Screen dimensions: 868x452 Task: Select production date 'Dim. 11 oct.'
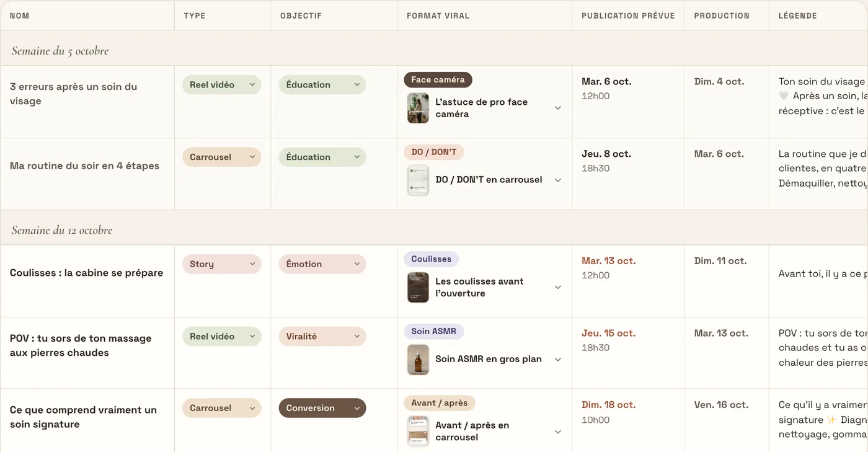pos(720,261)
